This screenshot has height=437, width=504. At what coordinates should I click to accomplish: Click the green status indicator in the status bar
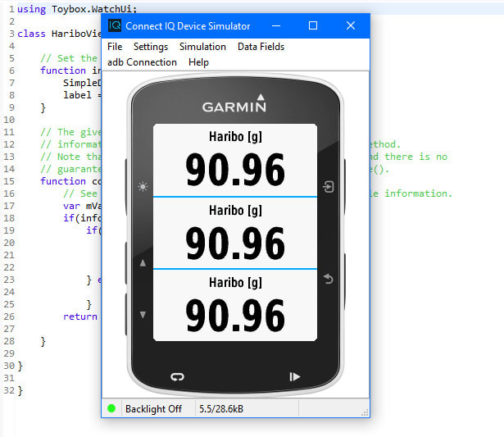[111, 408]
